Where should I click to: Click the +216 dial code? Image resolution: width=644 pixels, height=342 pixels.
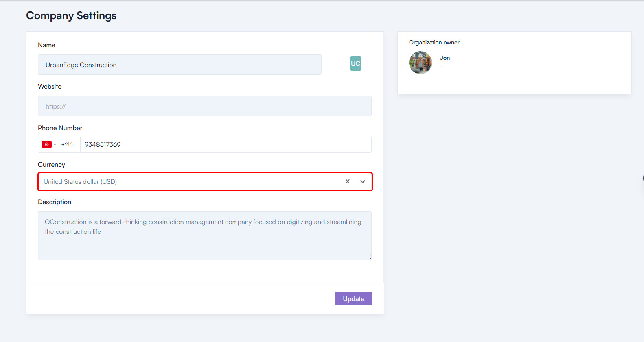click(x=67, y=144)
